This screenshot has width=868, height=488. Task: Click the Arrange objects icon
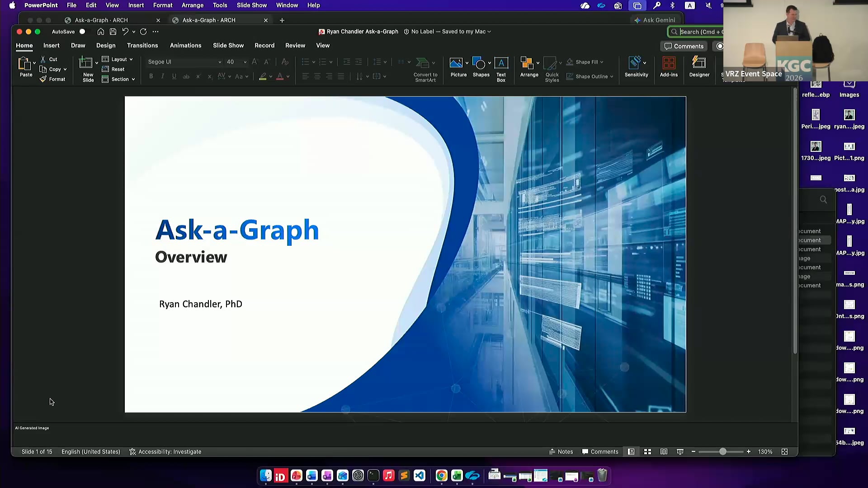pyautogui.click(x=527, y=63)
